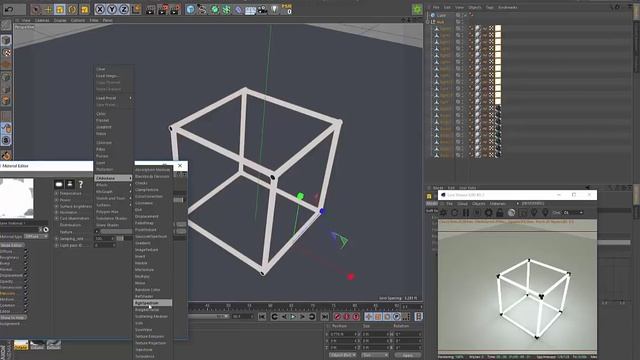Open the Chn channel dropdown in Live Viewer
640x360 pixels.
click(x=573, y=213)
